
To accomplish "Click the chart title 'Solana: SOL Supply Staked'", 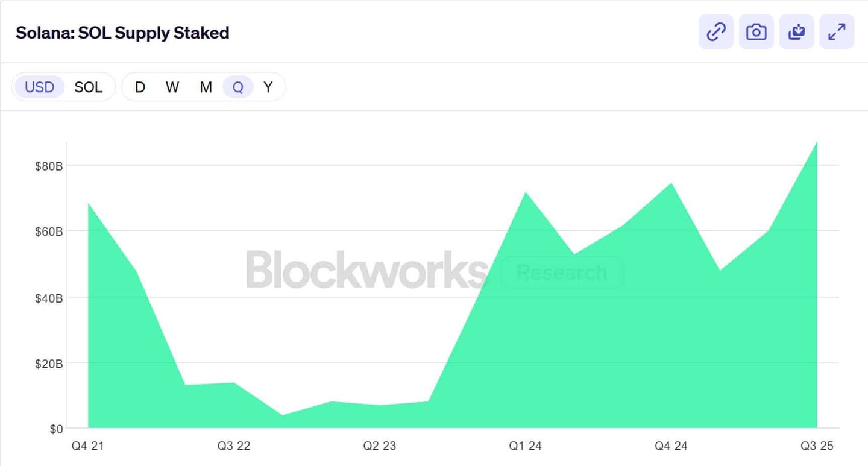I will tap(122, 33).
